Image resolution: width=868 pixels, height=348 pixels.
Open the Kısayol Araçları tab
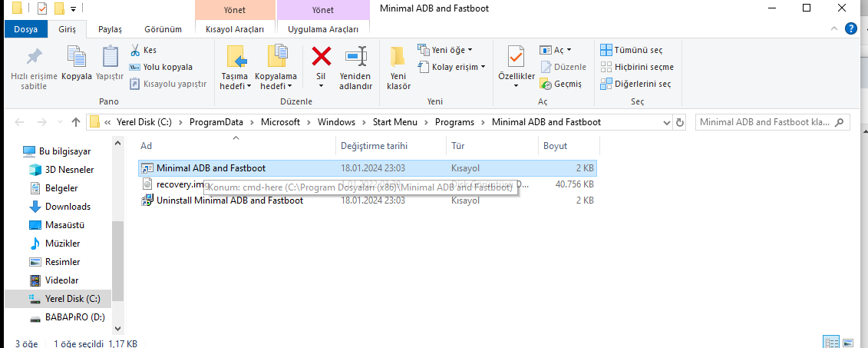235,29
